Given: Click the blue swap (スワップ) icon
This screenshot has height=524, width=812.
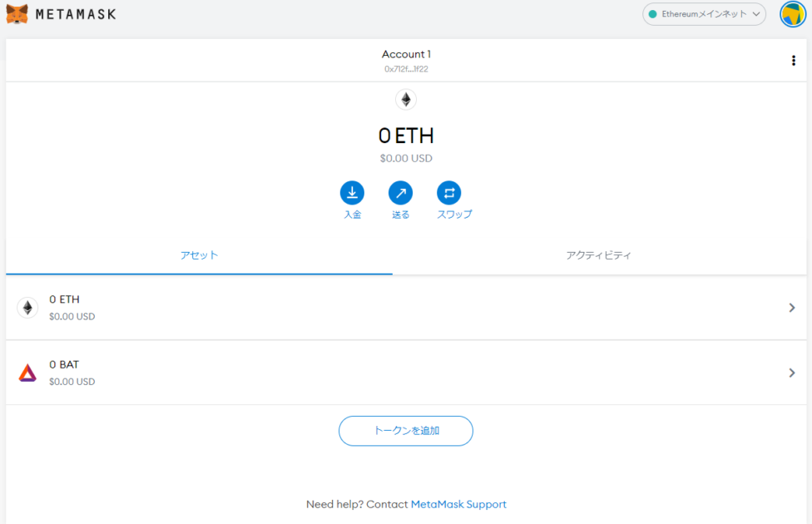Looking at the screenshot, I should pos(449,193).
